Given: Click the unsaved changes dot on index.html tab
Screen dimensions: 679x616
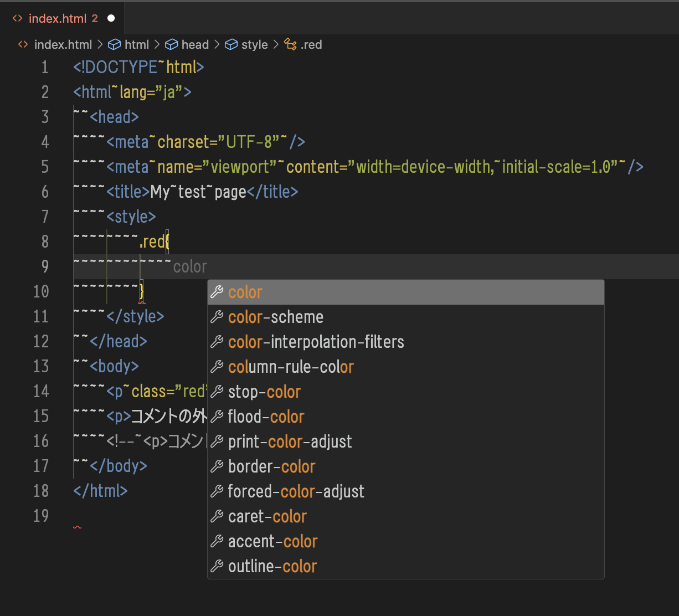Looking at the screenshot, I should pos(111,18).
